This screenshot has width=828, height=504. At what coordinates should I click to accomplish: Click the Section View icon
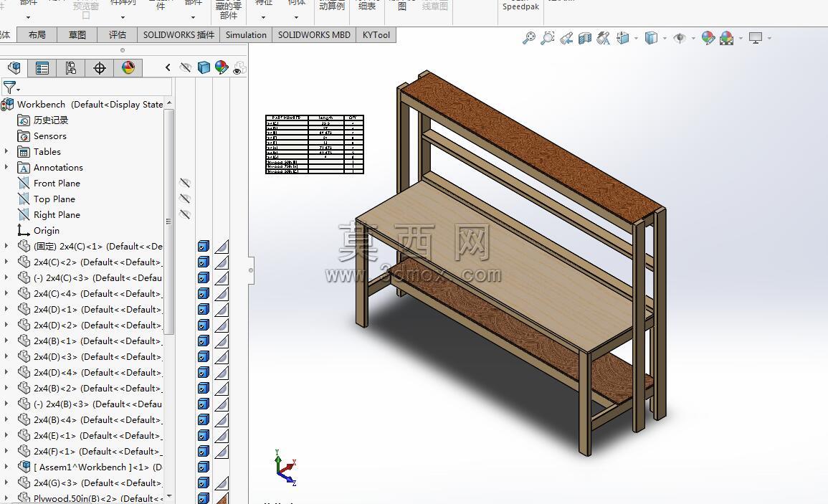tap(584, 38)
